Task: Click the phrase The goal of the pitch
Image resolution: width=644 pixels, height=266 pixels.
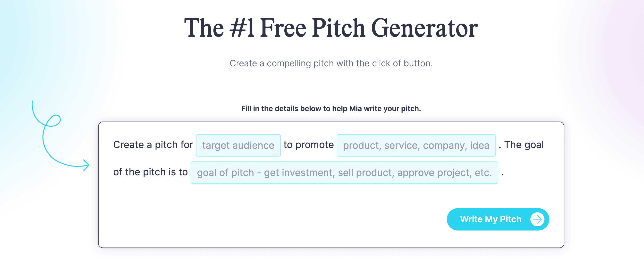Action: [x=524, y=145]
